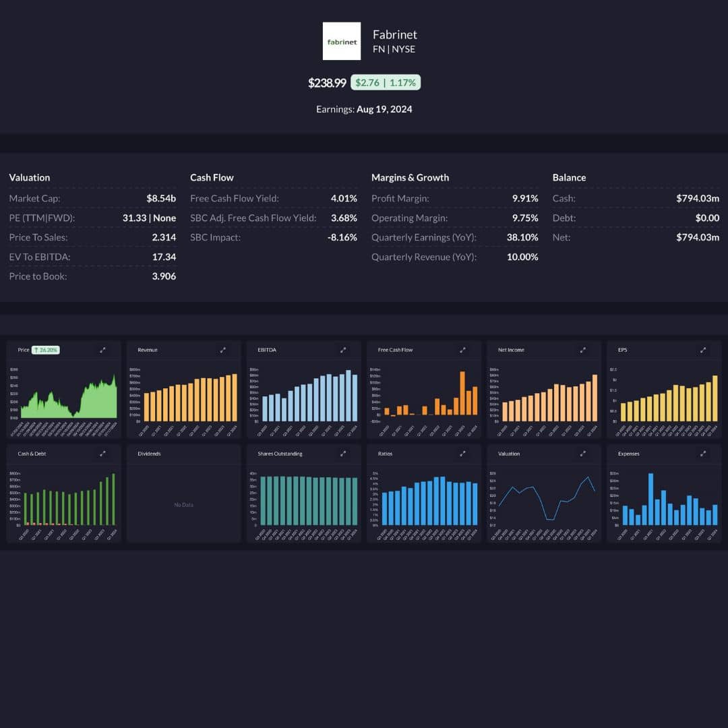Click the EV To EBITDA value 17.34
The width and height of the screenshot is (728, 728).
click(164, 257)
